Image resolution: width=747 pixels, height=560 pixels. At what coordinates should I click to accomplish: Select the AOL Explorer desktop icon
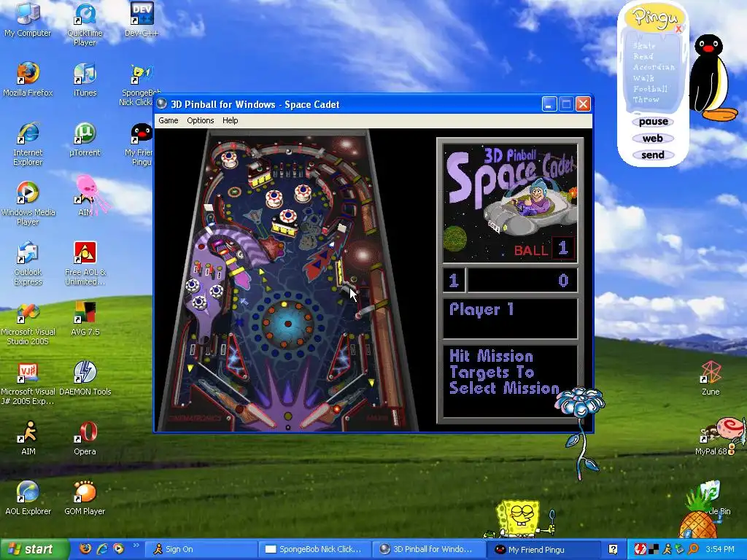[28, 498]
